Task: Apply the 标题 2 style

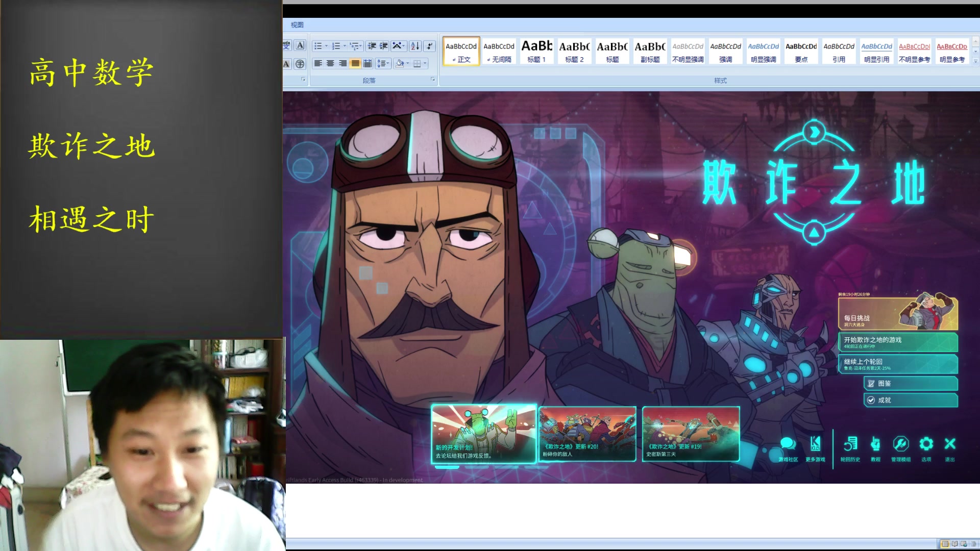Action: click(574, 52)
